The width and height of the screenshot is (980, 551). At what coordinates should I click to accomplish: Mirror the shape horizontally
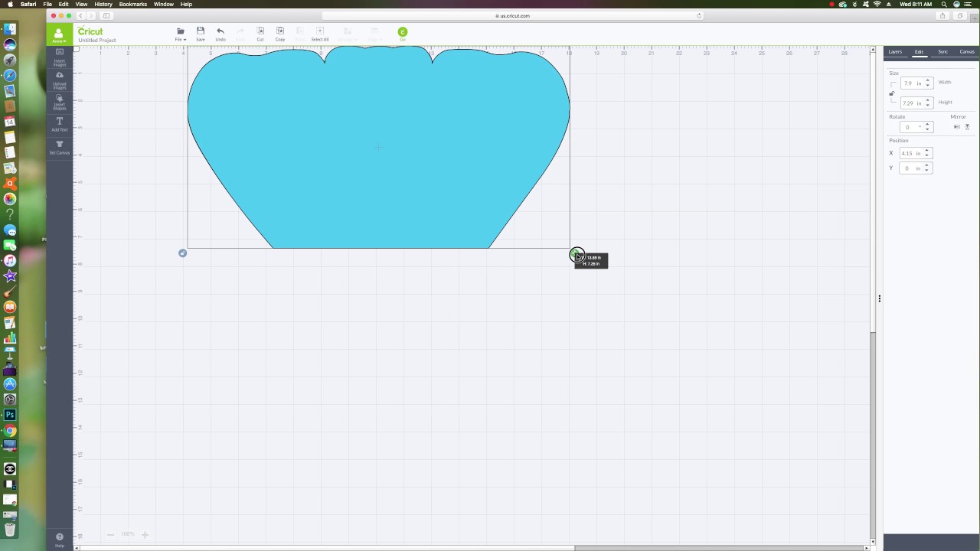pos(957,127)
